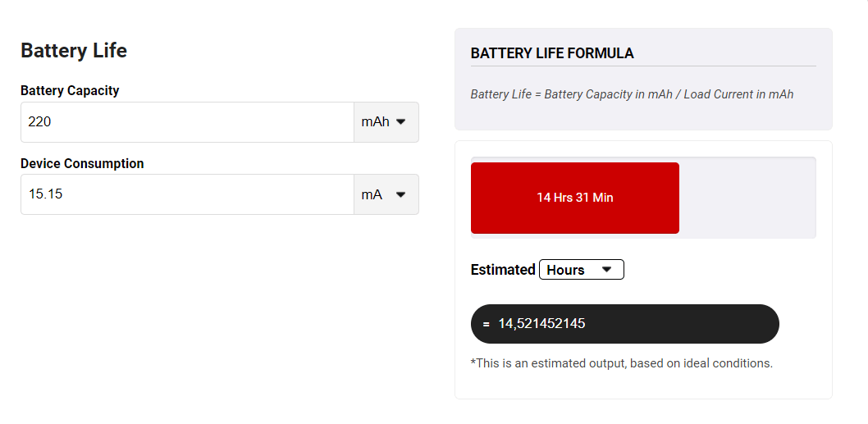Screen dimensions: 868x424
Task: Select the 14,521452145 result value
Action: point(541,324)
